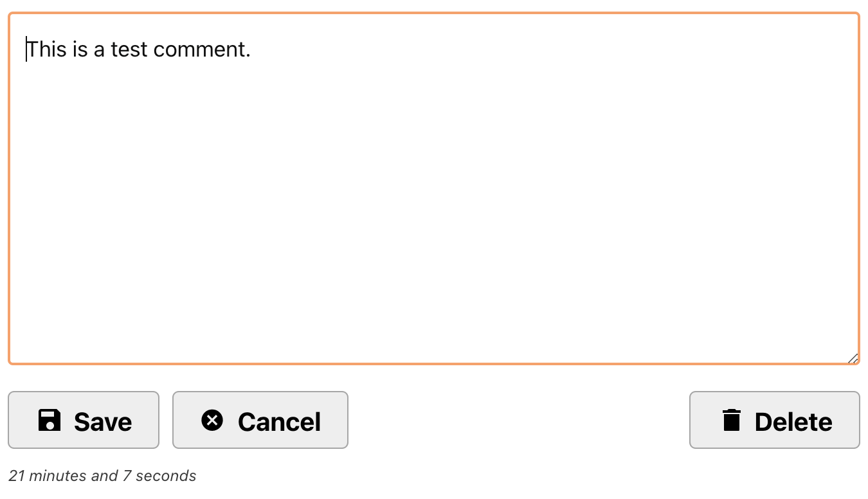The image size is (868, 499).
Task: Click the empty space below the comment text
Action: [434, 225]
